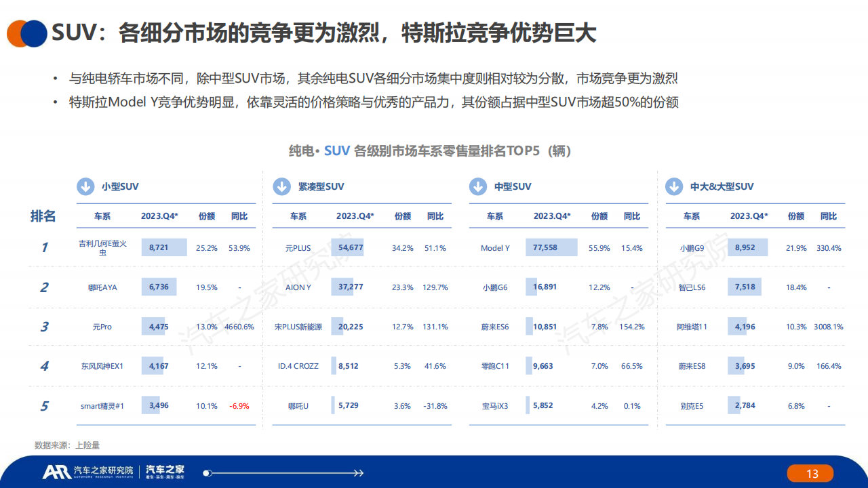
Task: Click the 4660.6% year-over-year value
Action: tap(239, 327)
